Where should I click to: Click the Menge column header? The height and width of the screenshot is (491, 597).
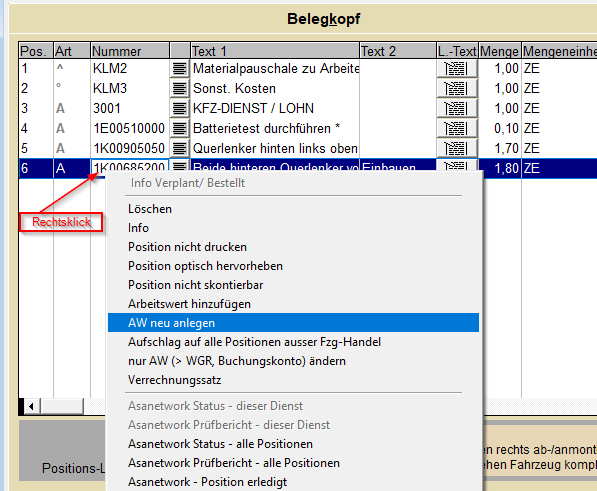(500, 51)
